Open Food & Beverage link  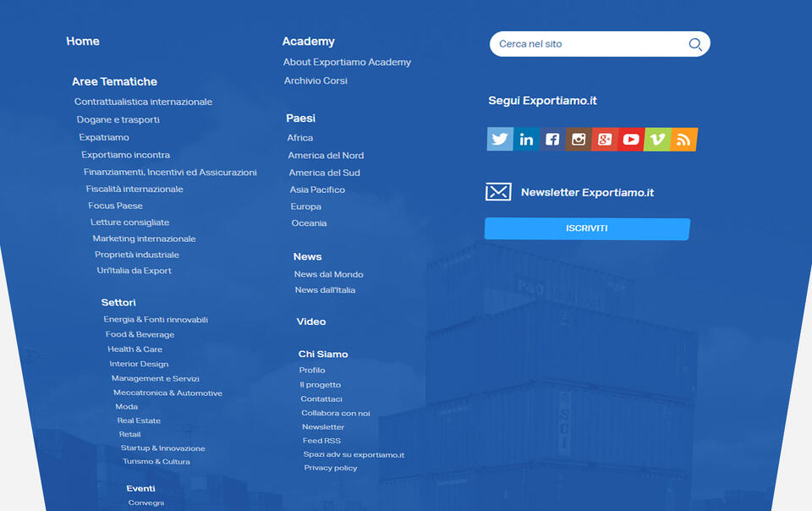coord(140,334)
